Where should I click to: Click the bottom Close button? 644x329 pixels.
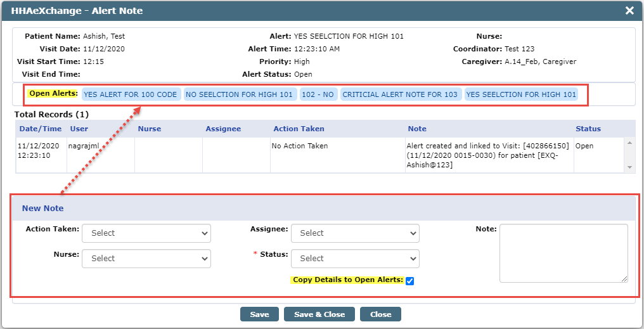380,314
